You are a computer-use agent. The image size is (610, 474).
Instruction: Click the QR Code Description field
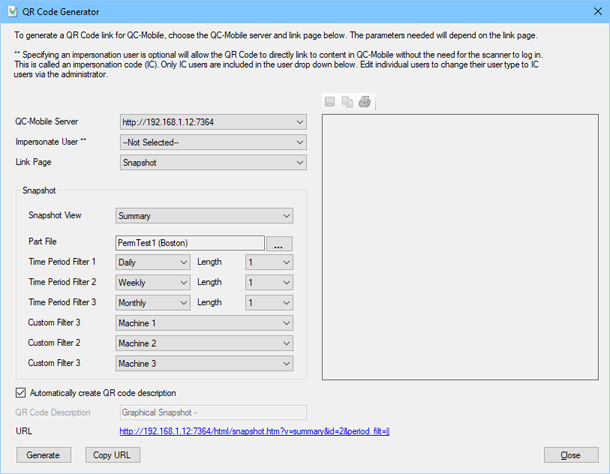point(213,413)
